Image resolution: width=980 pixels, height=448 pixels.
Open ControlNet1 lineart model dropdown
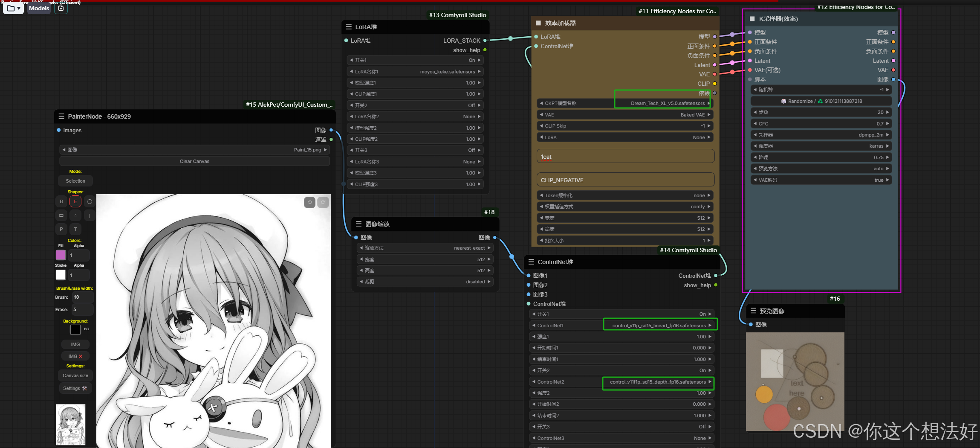[x=622, y=326]
